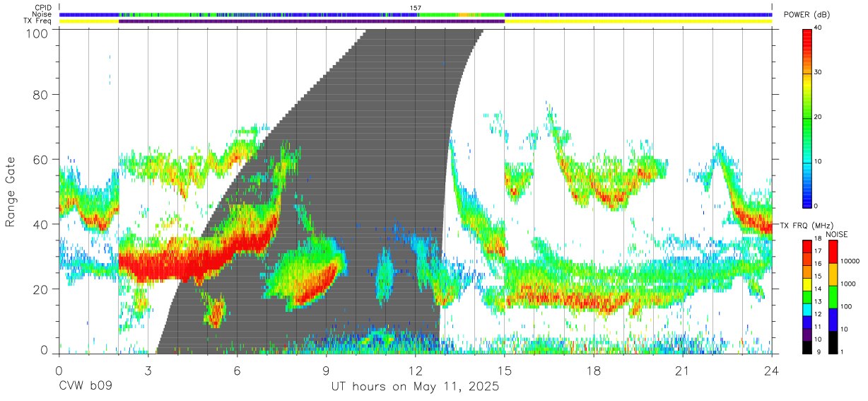
Task: Click the x-axis tick label '24'
Action: (x=772, y=371)
